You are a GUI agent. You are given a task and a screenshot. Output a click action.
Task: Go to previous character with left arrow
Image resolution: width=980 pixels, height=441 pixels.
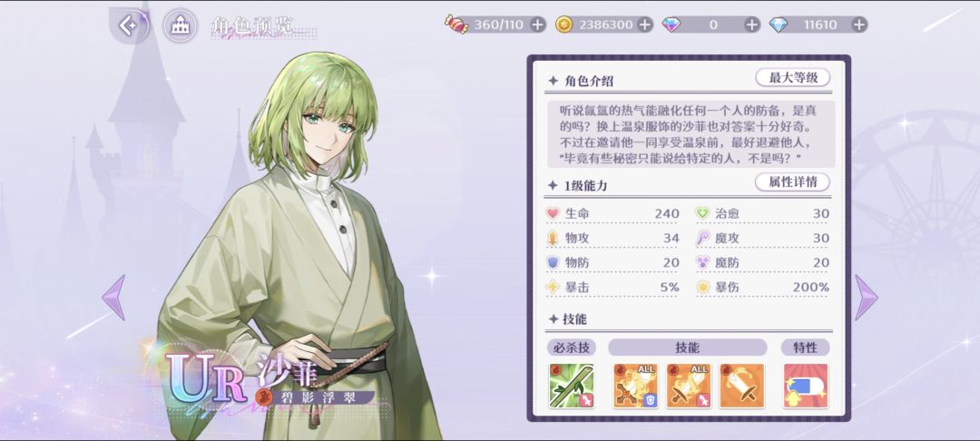(113, 298)
